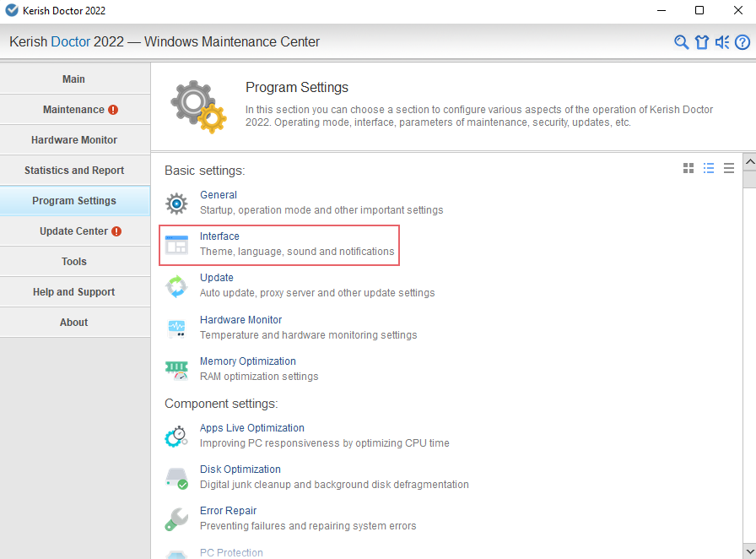Viewport: 756px width, 559px height.
Task: Open the theme shirt icon in header
Action: point(702,42)
